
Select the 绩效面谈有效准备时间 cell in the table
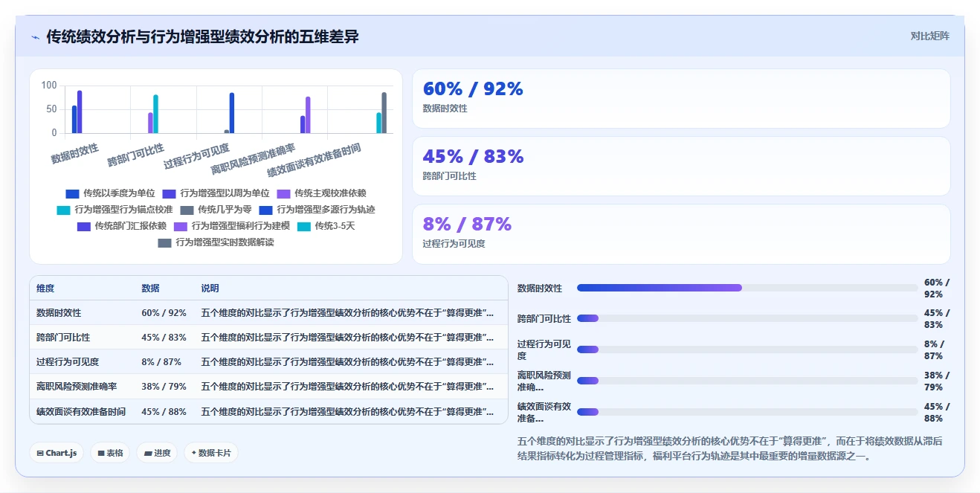pyautogui.click(x=81, y=411)
